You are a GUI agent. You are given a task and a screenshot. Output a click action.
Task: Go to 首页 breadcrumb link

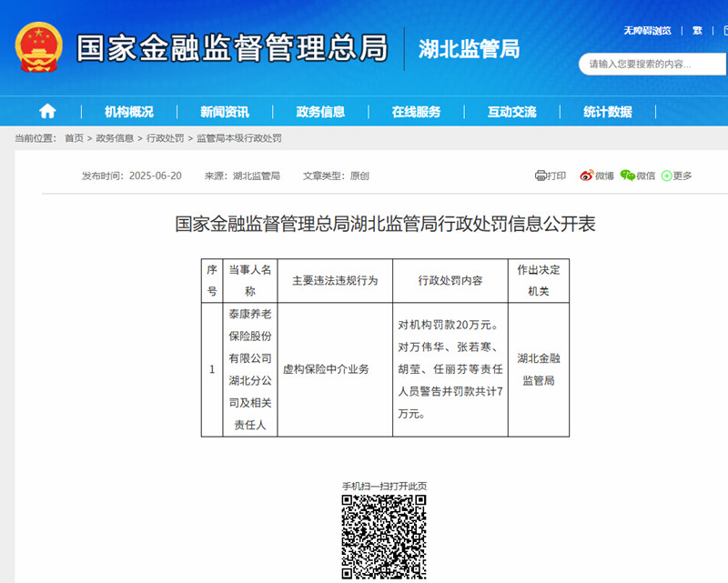click(x=74, y=138)
